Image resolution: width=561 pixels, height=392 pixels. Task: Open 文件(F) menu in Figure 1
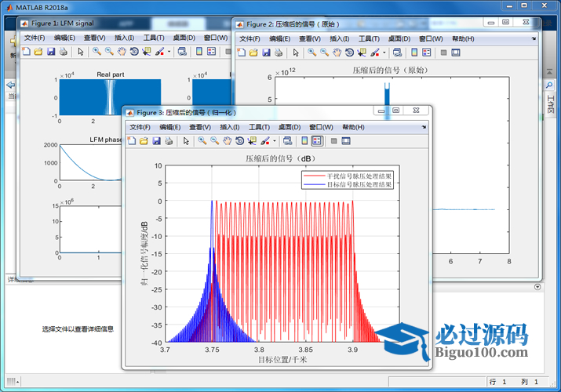[35, 38]
